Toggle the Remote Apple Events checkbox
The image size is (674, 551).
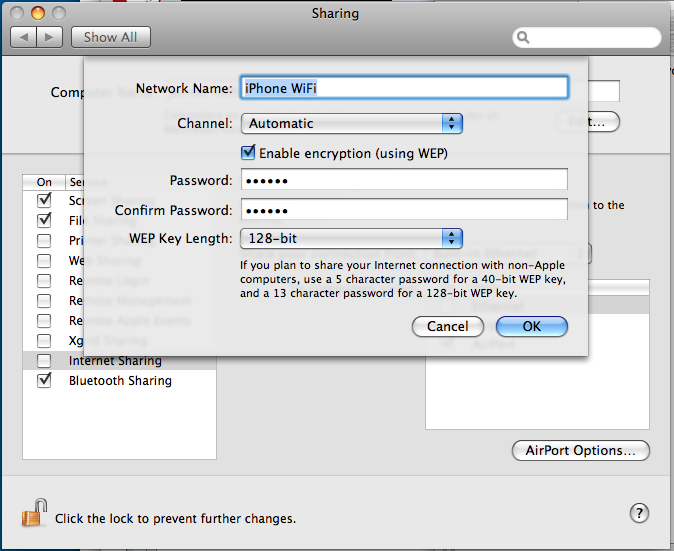tap(44, 321)
